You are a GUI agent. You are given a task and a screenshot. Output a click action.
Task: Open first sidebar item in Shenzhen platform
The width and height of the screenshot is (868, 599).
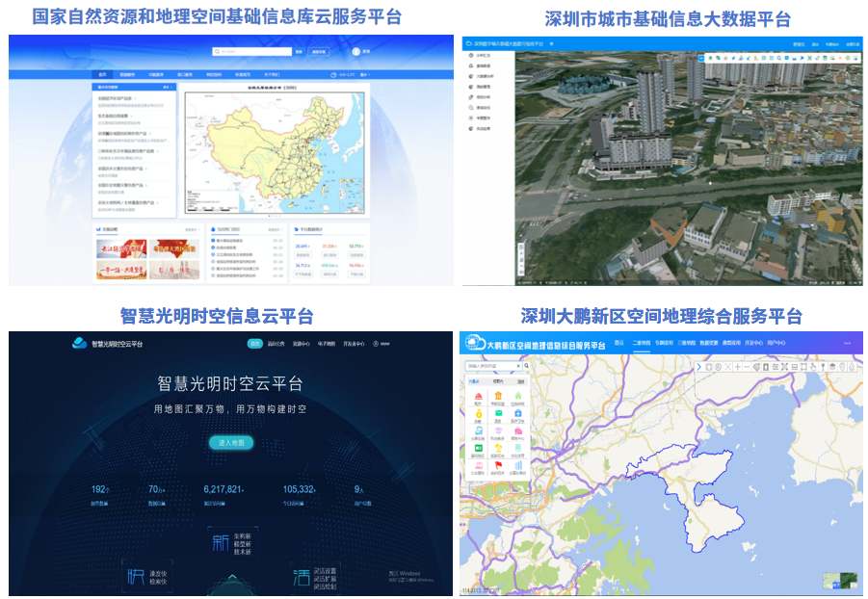point(481,55)
